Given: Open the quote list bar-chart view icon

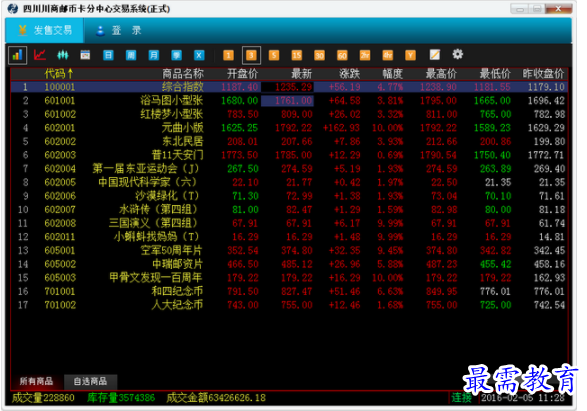Looking at the screenshot, I should tap(17, 55).
